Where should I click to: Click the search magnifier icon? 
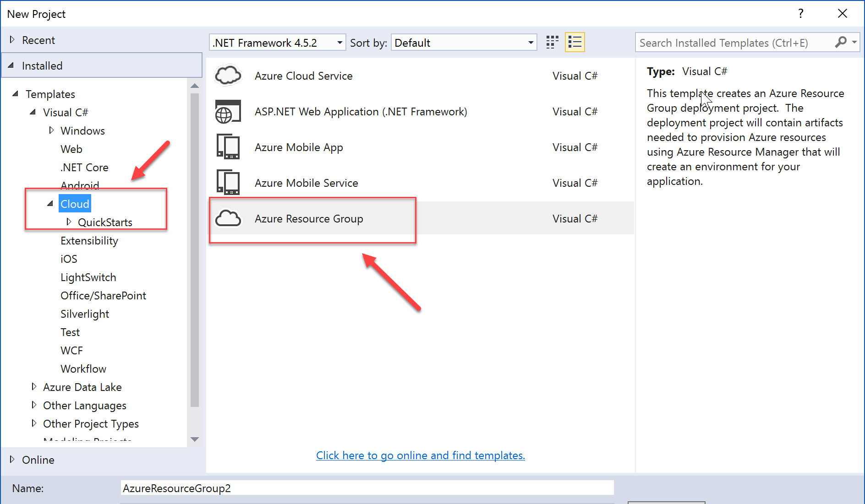pos(840,43)
